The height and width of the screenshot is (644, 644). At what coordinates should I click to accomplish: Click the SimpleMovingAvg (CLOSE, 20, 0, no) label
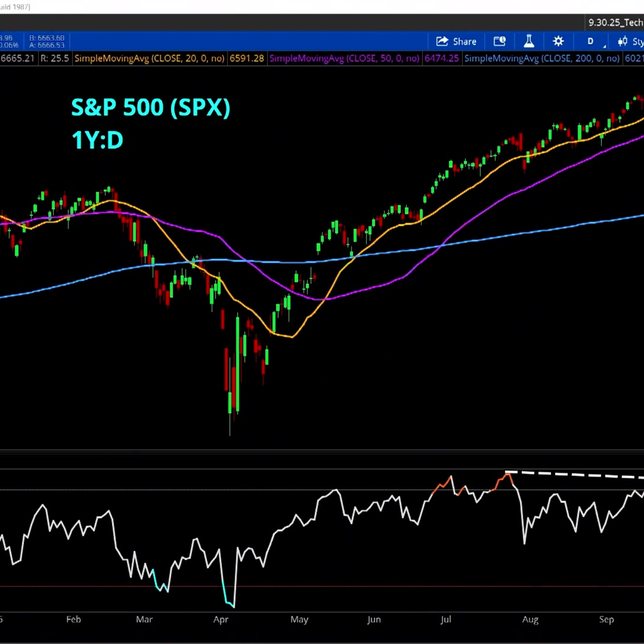pos(149,58)
